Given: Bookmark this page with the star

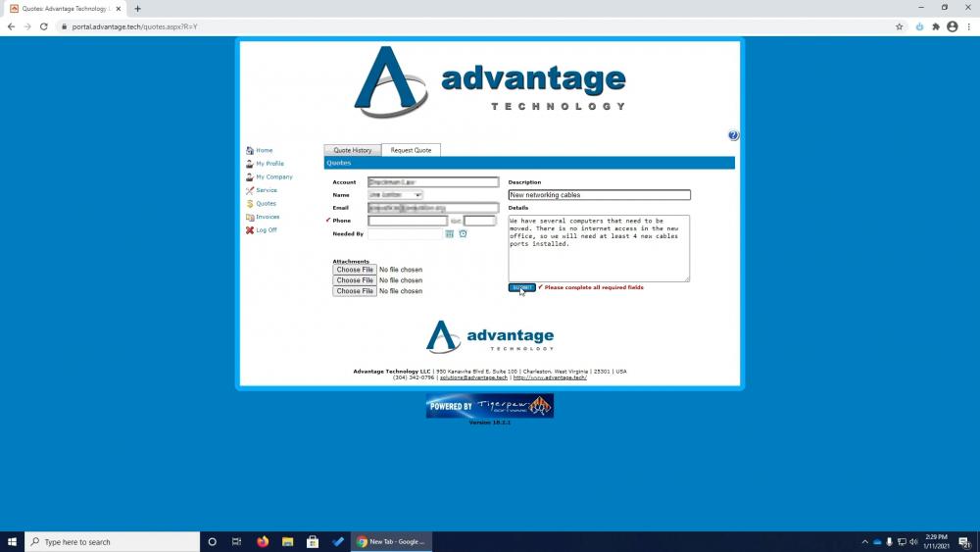Looking at the screenshot, I should [900, 26].
